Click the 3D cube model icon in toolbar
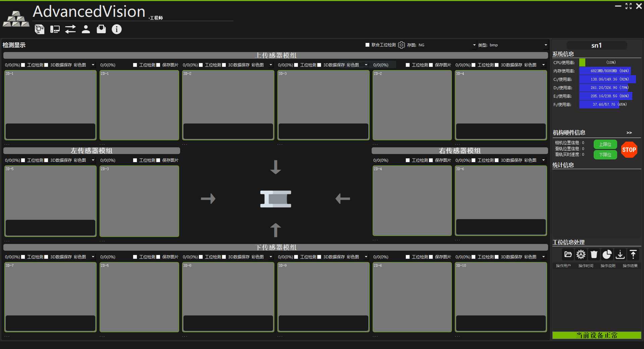Viewport: 644px width, 349px height. [x=40, y=30]
